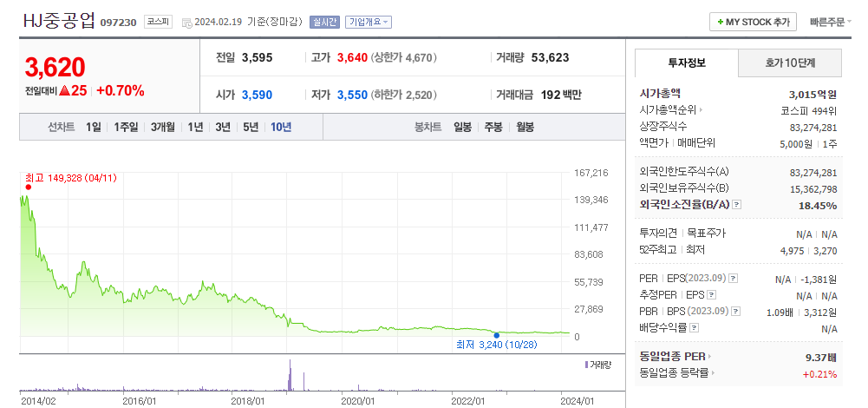868x408 pixels.
Task: Click the blue 최저 marker dot on chart
Action: (x=497, y=335)
